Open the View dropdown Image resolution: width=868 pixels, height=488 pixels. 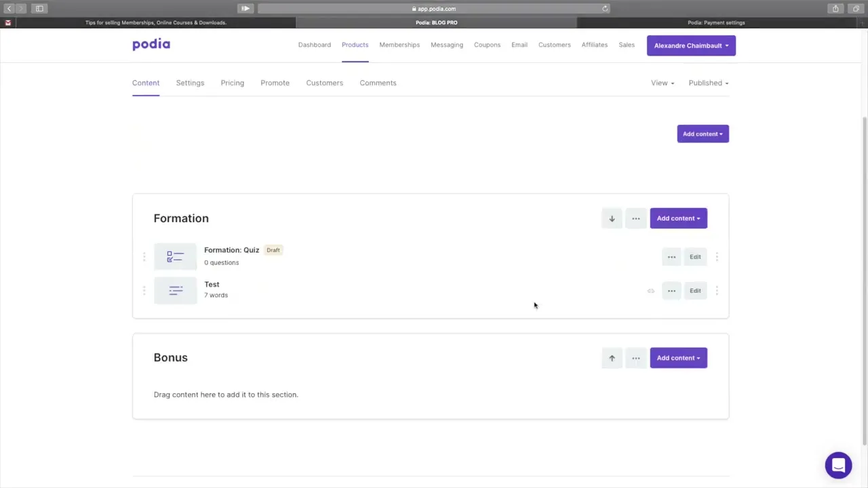coord(662,83)
